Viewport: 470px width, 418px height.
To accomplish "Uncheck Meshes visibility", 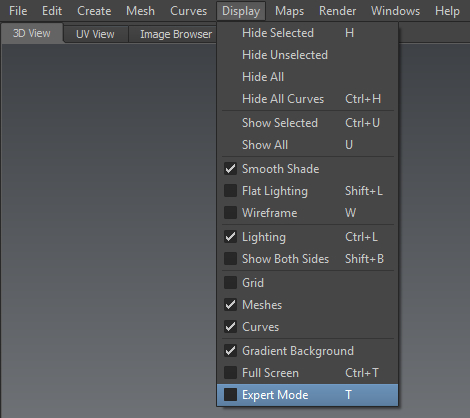I will [230, 305].
